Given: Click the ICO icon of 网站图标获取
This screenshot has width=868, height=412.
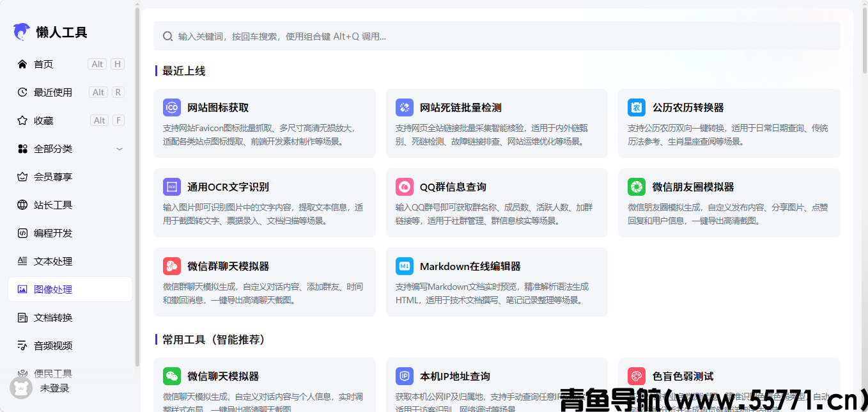Looking at the screenshot, I should (172, 107).
